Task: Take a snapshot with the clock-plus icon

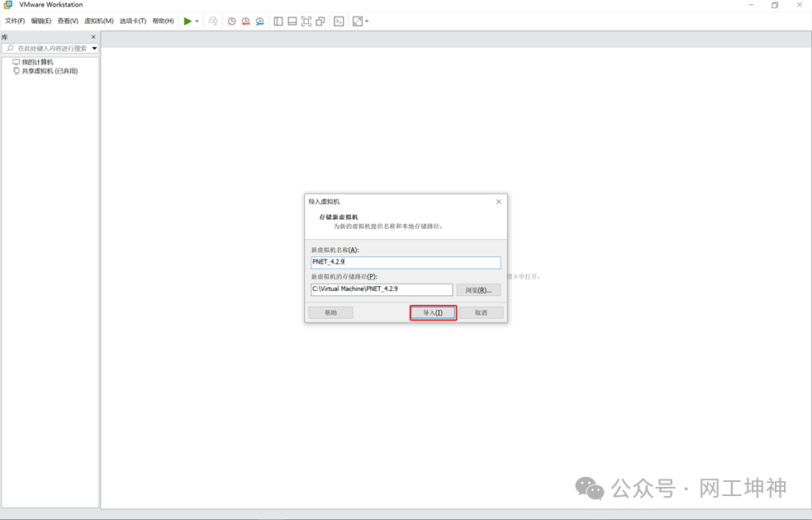Action: tap(231, 21)
